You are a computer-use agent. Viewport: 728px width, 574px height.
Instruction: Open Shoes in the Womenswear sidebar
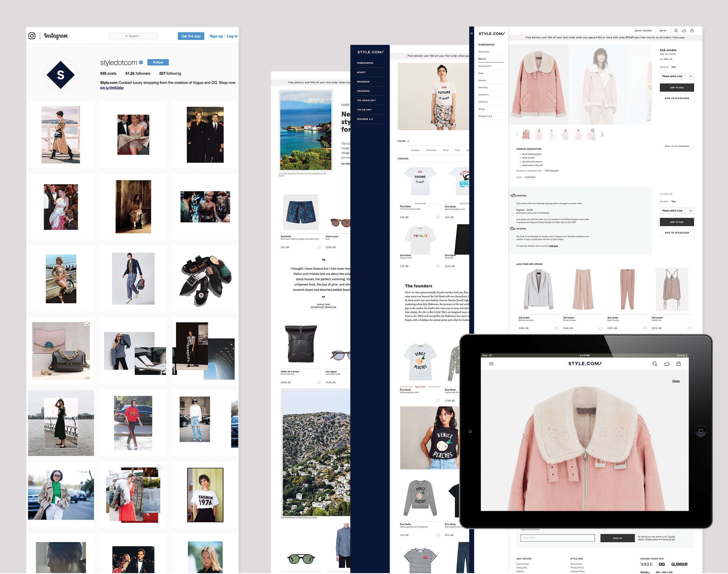coord(481,109)
